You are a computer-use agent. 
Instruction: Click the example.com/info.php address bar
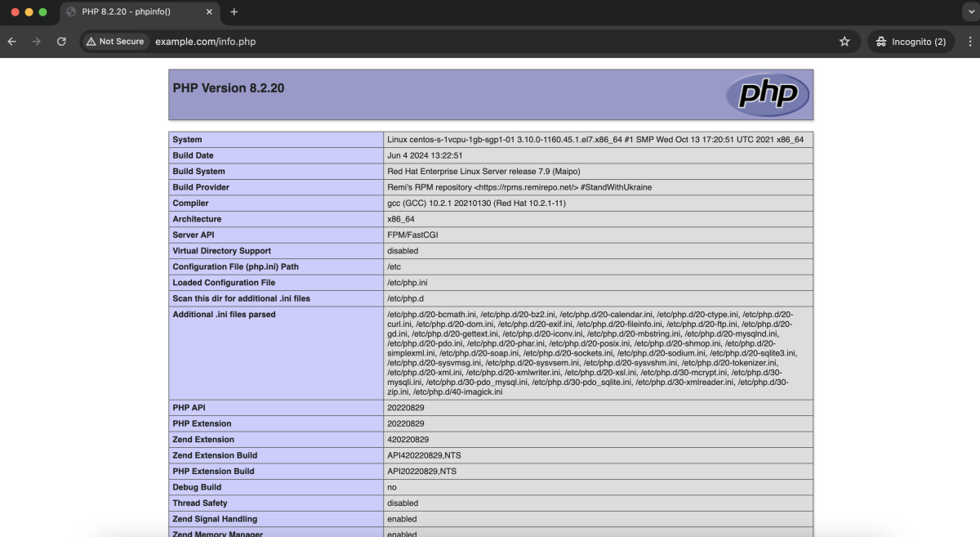pyautogui.click(x=490, y=42)
